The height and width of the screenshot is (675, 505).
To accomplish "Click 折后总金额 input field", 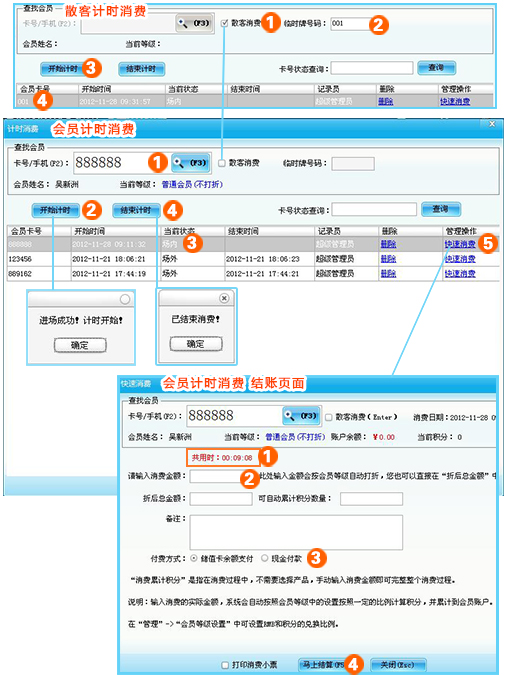I will click(x=221, y=499).
